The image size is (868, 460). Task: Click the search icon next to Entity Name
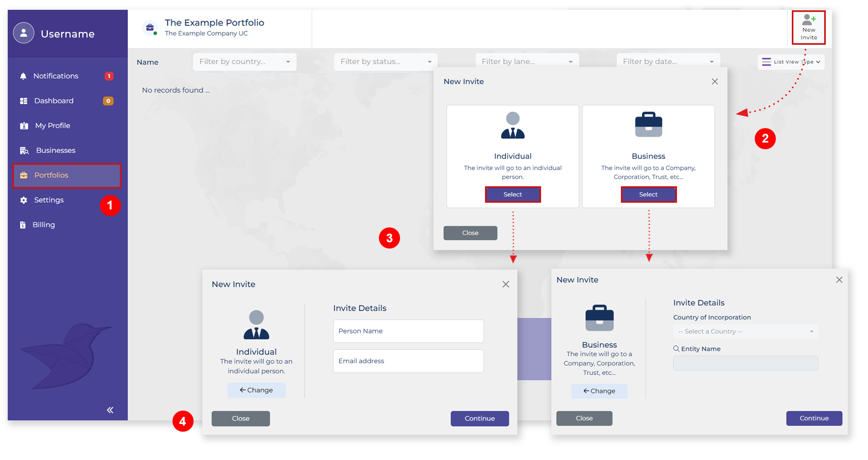click(x=676, y=349)
